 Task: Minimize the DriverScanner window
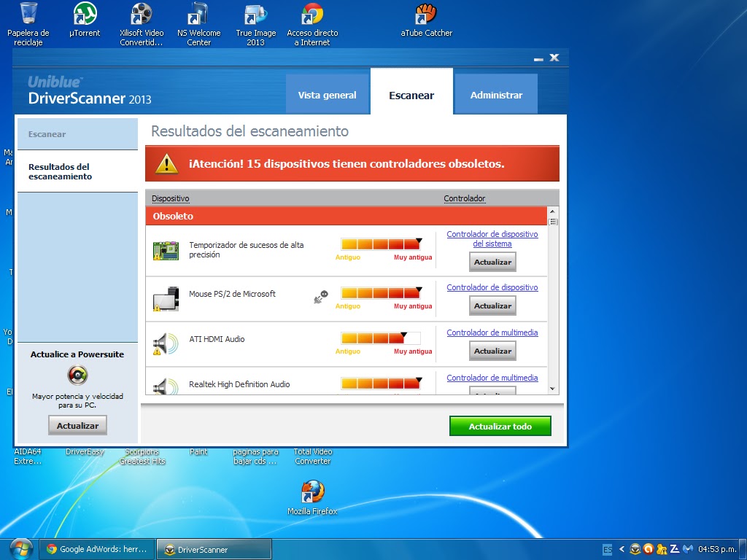click(538, 58)
